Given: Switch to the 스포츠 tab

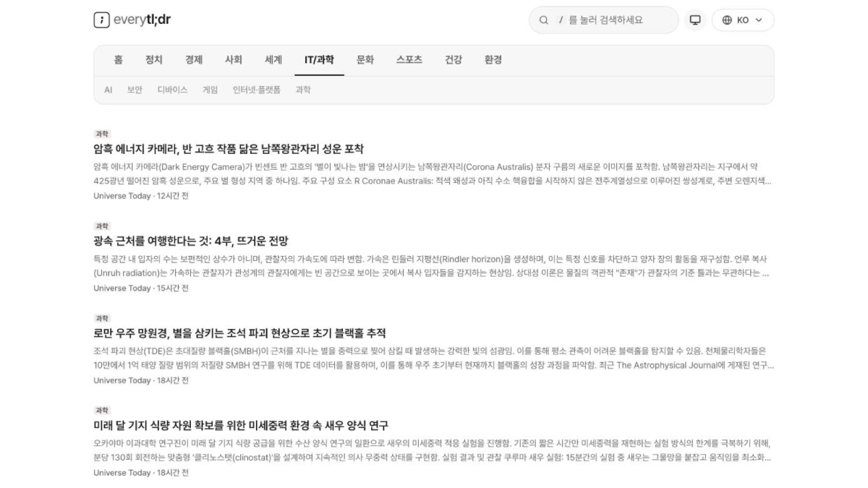Looking at the screenshot, I should click(409, 60).
